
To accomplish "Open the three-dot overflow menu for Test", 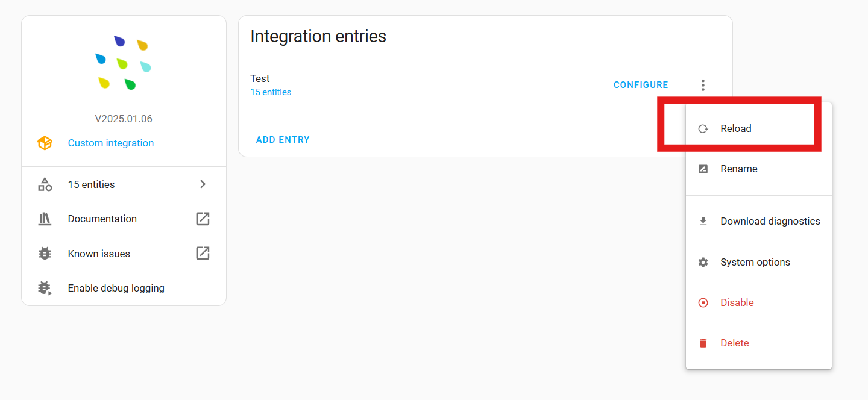I will point(703,85).
